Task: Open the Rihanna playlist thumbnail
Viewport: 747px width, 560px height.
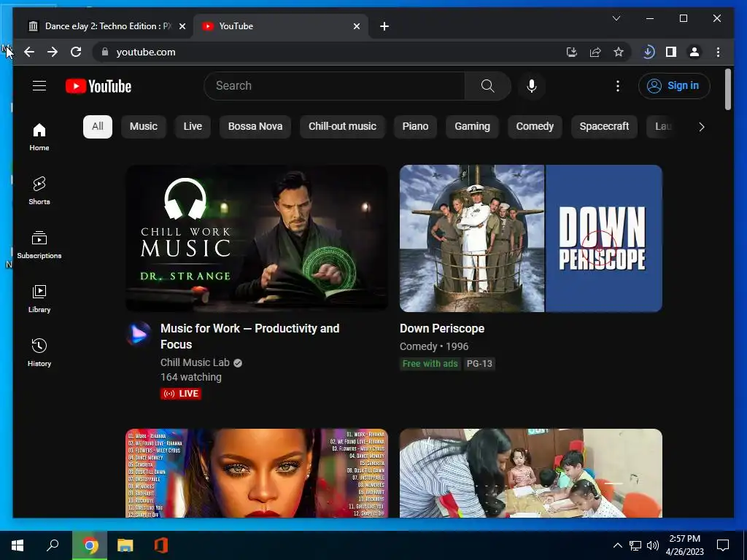Action: click(x=257, y=473)
